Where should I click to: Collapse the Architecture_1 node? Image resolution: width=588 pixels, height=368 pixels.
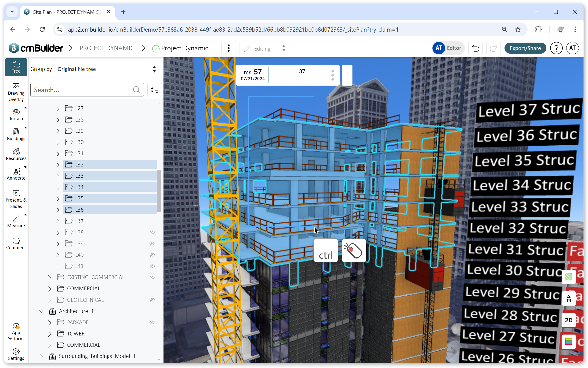coord(42,311)
